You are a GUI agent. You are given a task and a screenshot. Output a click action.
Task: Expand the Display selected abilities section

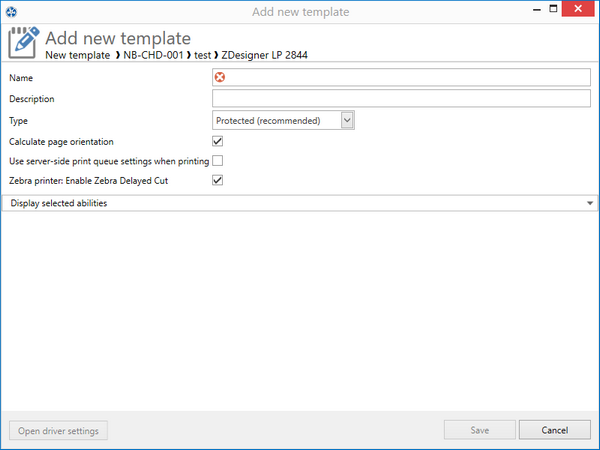pos(300,203)
